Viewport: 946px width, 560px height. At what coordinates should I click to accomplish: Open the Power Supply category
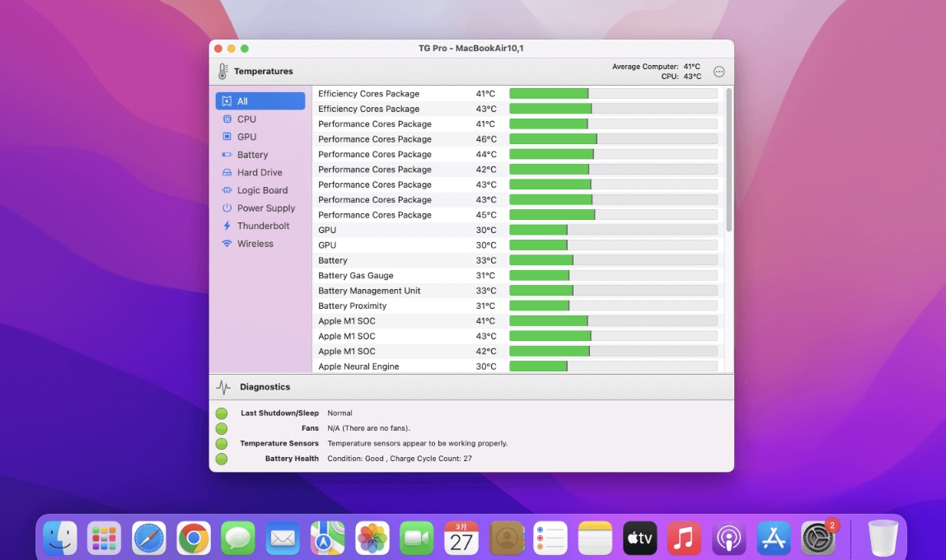[x=265, y=208]
